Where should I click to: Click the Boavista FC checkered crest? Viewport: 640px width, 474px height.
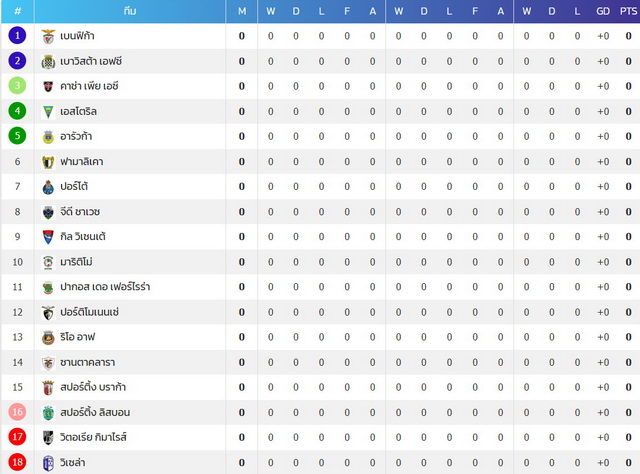pyautogui.click(x=48, y=62)
